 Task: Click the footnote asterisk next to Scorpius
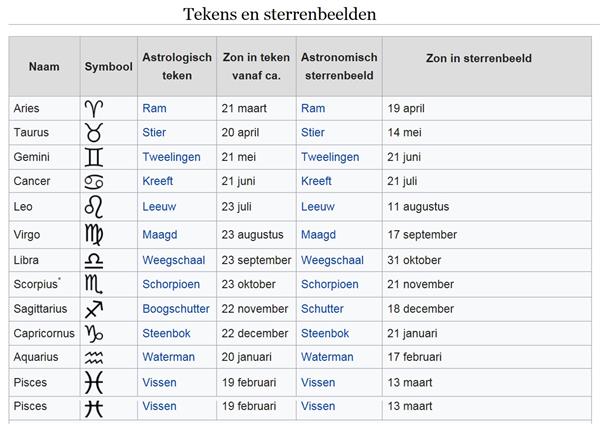click(60, 281)
